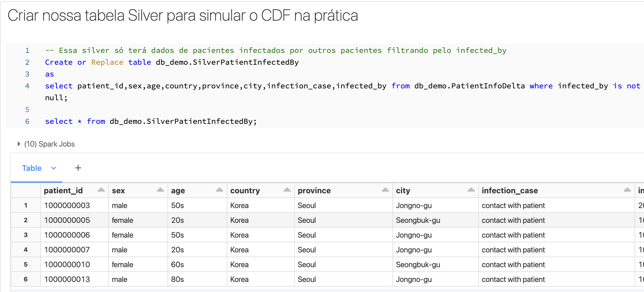Click the heading 'Criar nossa tabela Silver'

click(183, 15)
